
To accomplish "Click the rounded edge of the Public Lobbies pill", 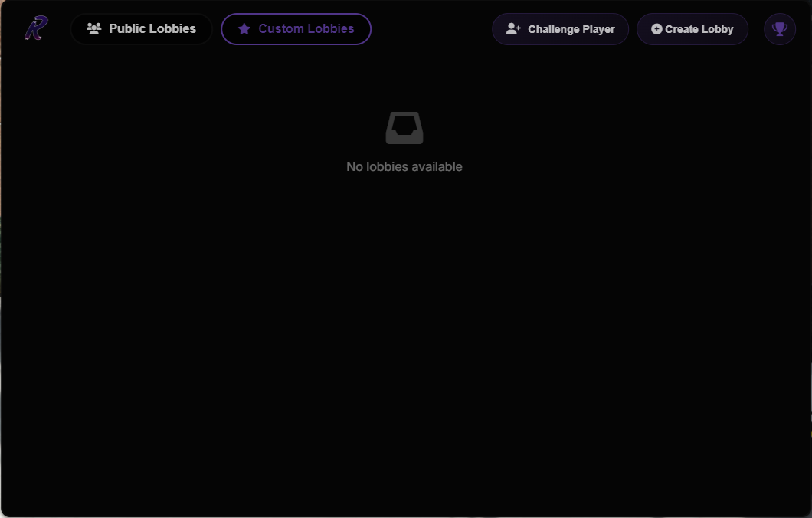I will [71, 29].
